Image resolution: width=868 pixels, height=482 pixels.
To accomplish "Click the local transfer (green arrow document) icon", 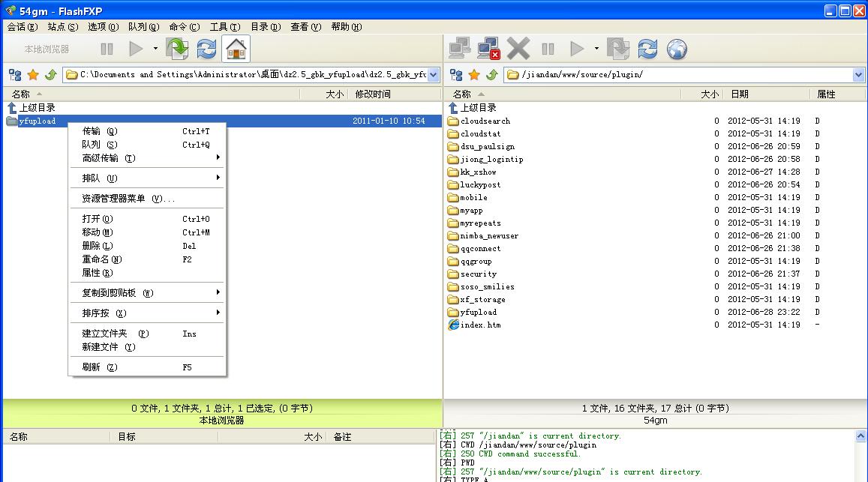I will coord(177,49).
